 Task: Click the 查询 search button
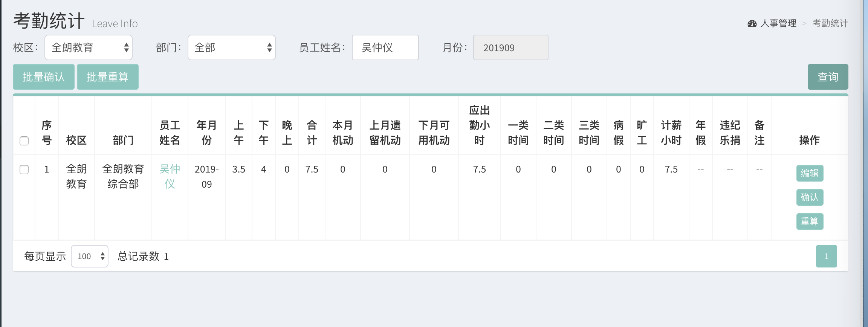828,77
